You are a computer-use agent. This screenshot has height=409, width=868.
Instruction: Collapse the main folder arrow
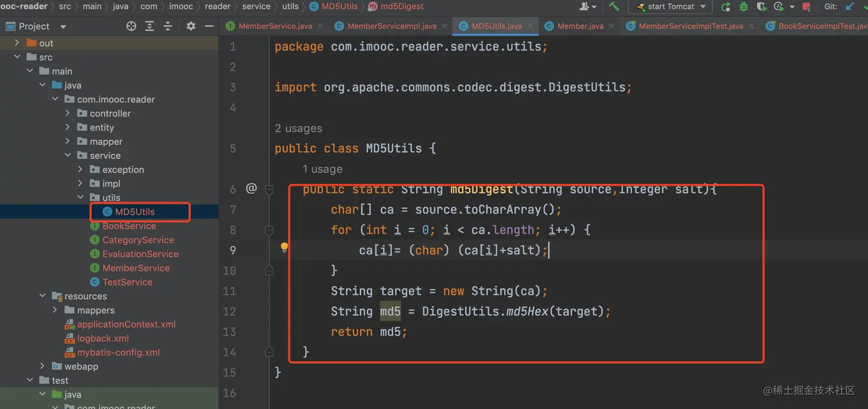(30, 71)
